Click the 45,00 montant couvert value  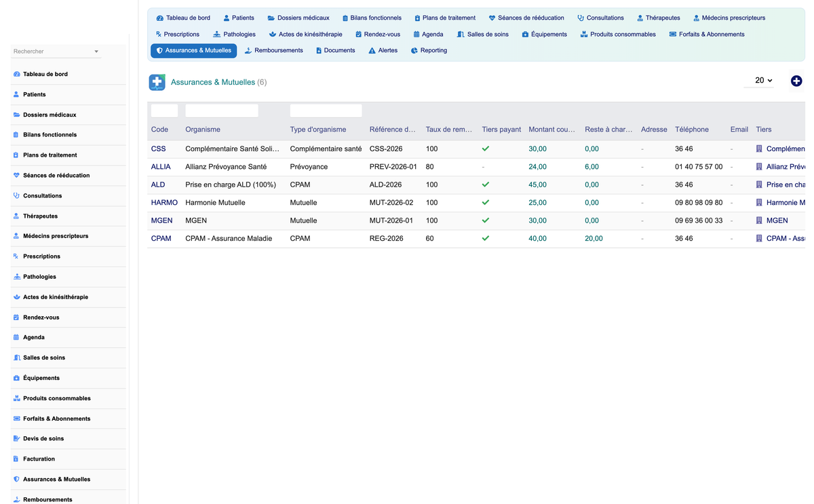point(537,185)
